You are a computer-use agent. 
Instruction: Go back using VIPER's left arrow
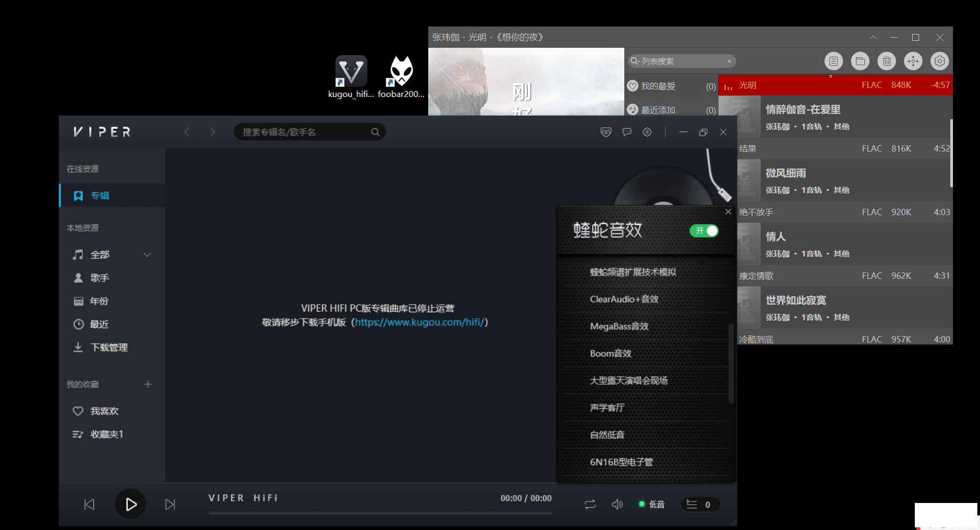coord(187,132)
